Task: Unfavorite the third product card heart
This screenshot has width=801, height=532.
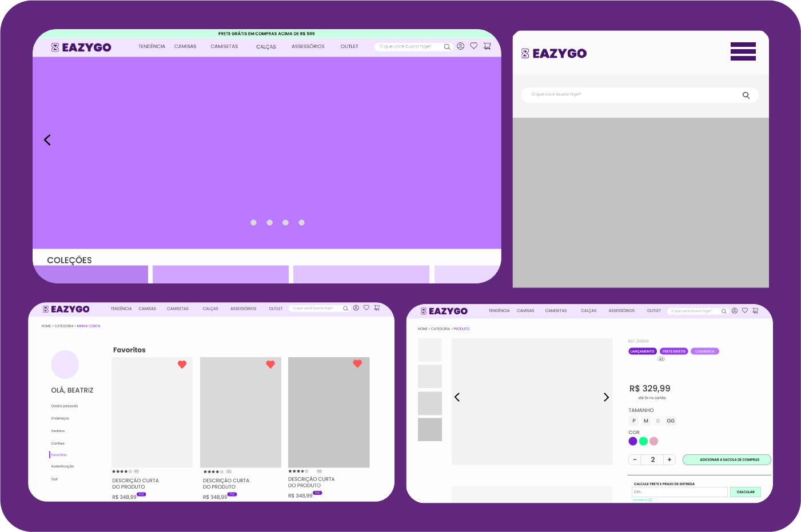Action: click(357, 363)
